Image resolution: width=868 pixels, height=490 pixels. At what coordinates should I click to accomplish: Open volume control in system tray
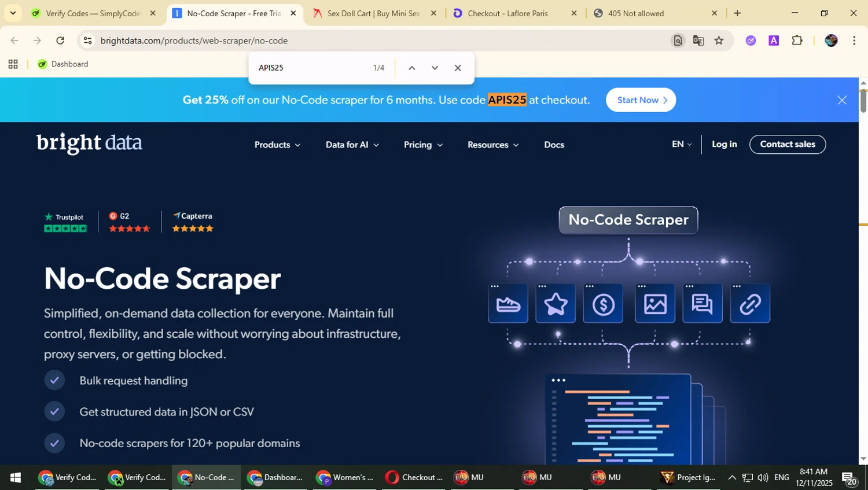tap(763, 477)
